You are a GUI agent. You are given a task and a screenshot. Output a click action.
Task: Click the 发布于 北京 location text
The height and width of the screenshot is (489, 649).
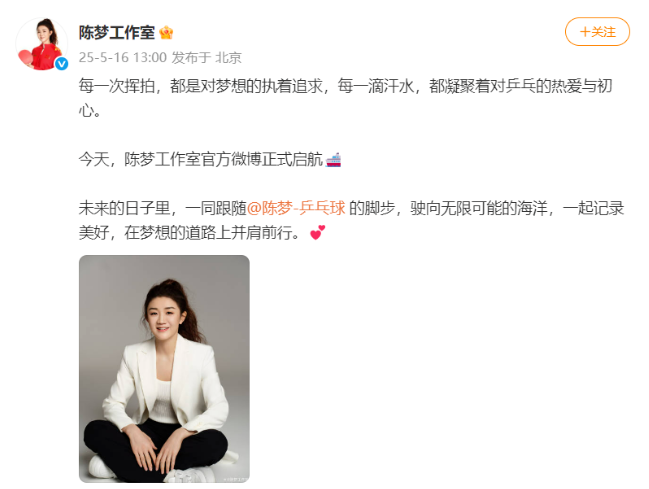point(207,58)
